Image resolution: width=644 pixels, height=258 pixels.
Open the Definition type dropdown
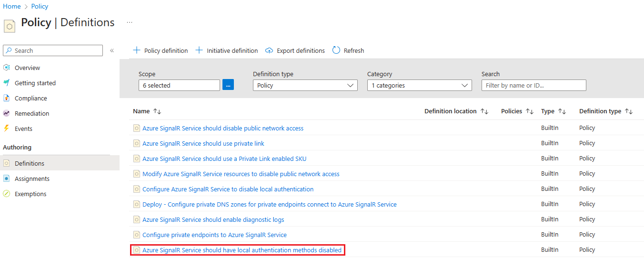click(x=305, y=85)
